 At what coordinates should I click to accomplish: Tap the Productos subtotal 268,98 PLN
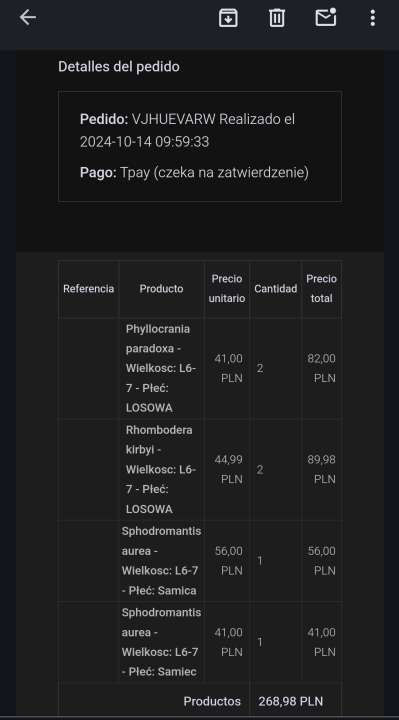click(290, 701)
